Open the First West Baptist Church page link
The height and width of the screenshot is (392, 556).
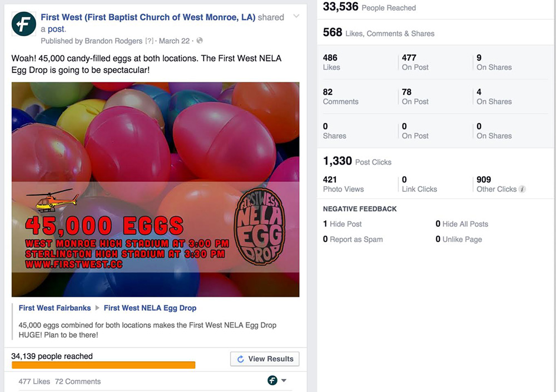tap(148, 17)
